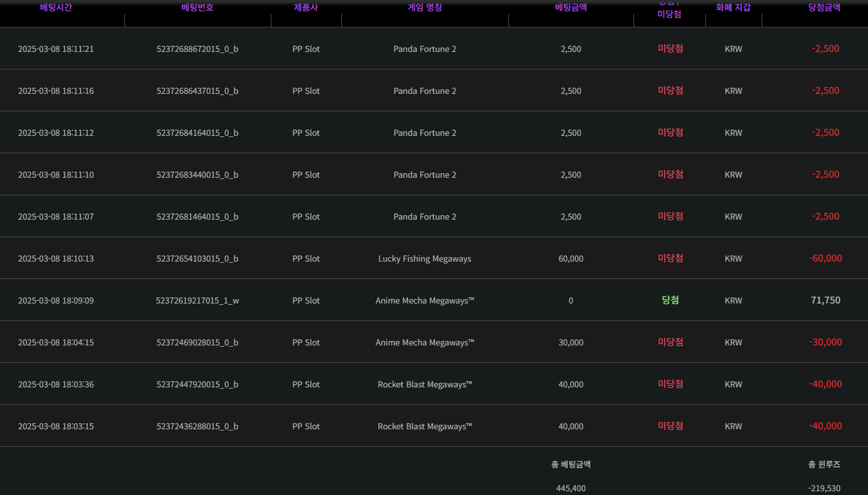868x495 pixels.
Task: Select timestamp 2025-03-08 18:11:12
Action: [56, 133]
